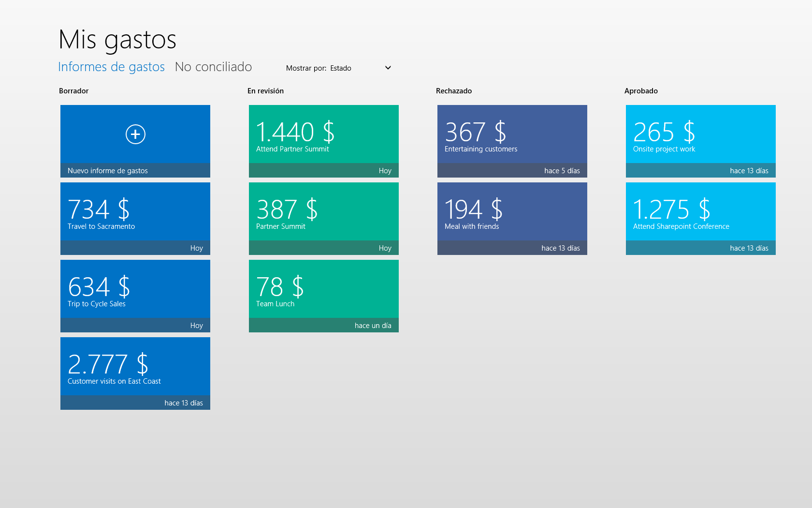
Task: Click 'hace 13 días' on Onsite project work
Action: click(x=749, y=171)
